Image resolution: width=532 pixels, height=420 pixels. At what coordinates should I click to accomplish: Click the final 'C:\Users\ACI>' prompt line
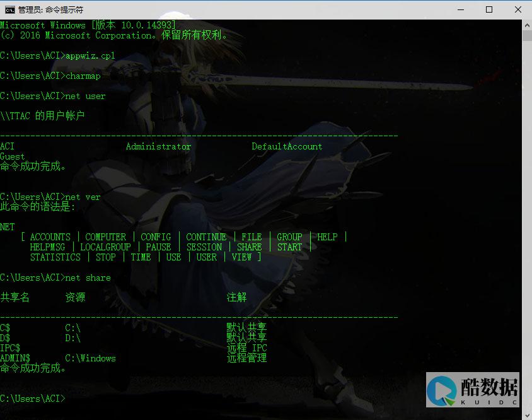(x=33, y=399)
